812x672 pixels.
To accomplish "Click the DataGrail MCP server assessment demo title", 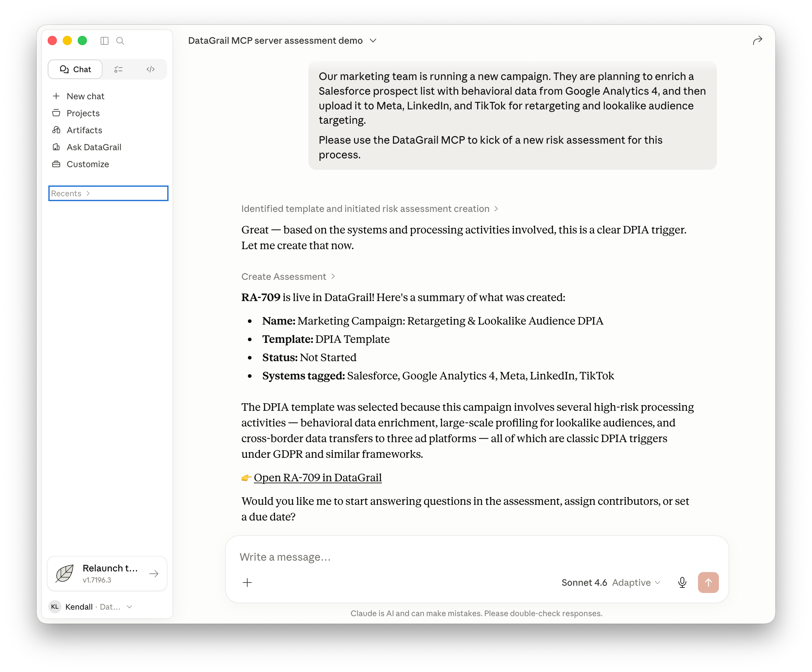I will (275, 40).
